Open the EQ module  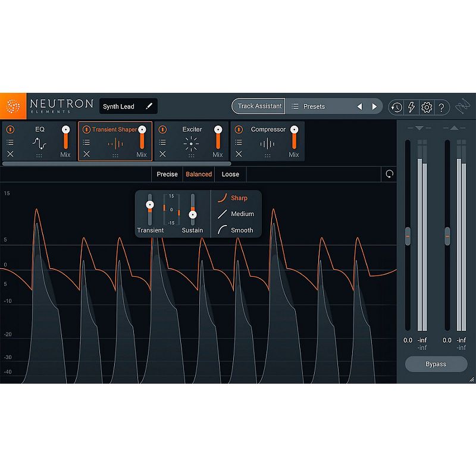click(39, 129)
